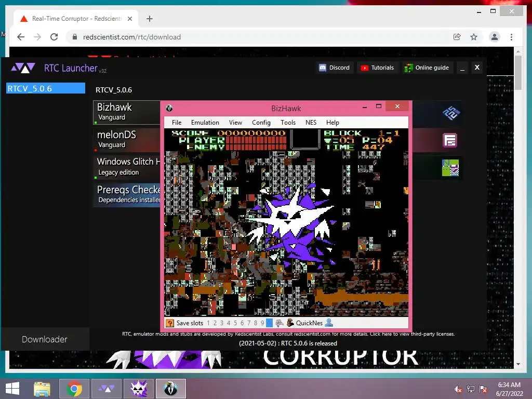This screenshot has height=399, width=532.
Task: Switch to Chrome on the taskbar
Action: click(x=74, y=389)
